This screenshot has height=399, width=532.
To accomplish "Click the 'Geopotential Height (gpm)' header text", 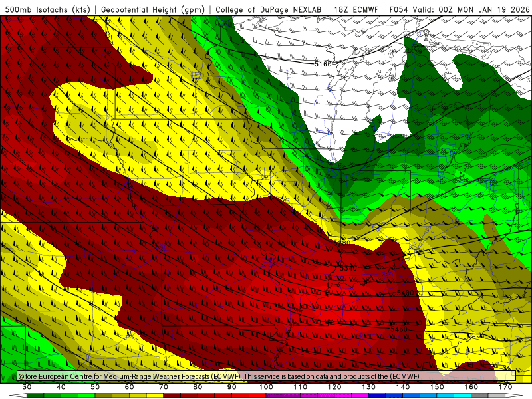I will 153,9.
